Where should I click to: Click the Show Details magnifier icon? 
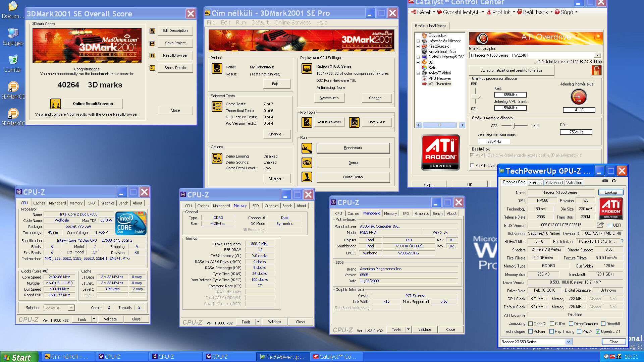coord(152,68)
